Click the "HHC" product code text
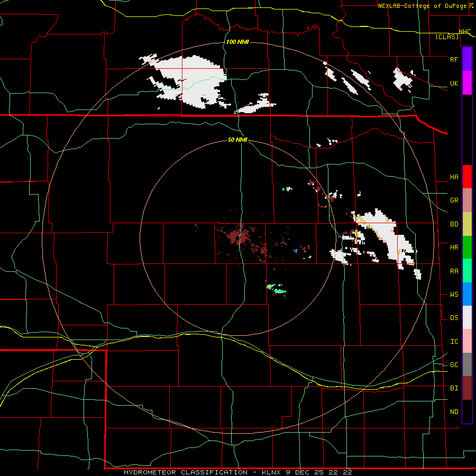This screenshot has width=476, height=476. click(x=464, y=32)
